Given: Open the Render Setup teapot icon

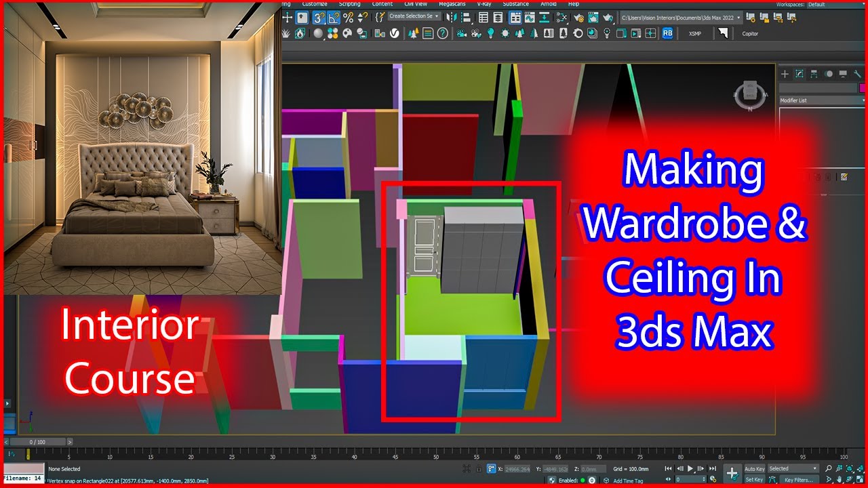Looking at the screenshot, I should click(578, 17).
